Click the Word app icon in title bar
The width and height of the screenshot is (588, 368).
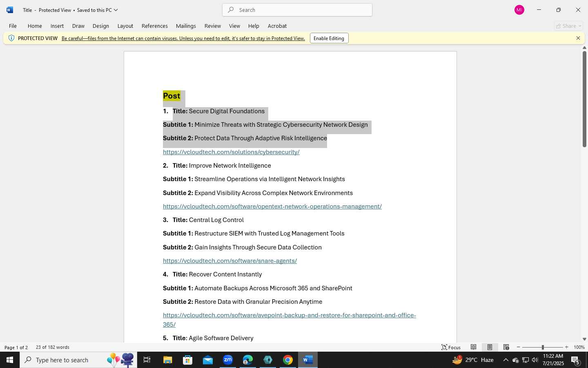pyautogui.click(x=10, y=10)
